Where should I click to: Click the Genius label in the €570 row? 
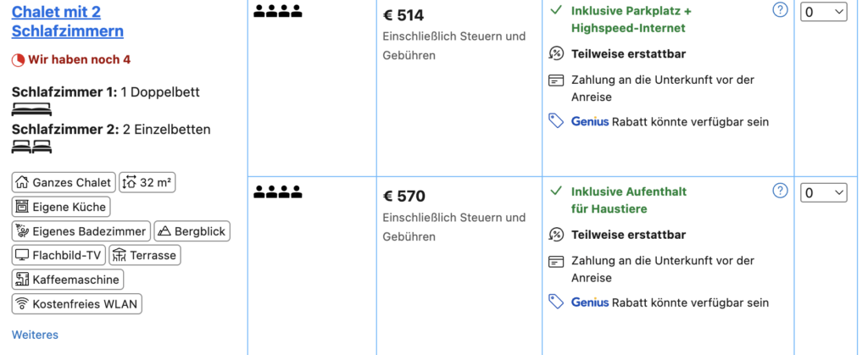pyautogui.click(x=590, y=302)
